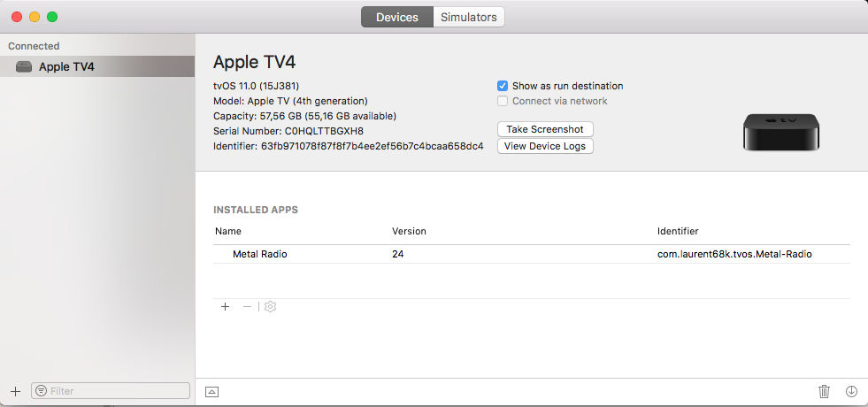Click the filter icon in the search field

tap(41, 391)
